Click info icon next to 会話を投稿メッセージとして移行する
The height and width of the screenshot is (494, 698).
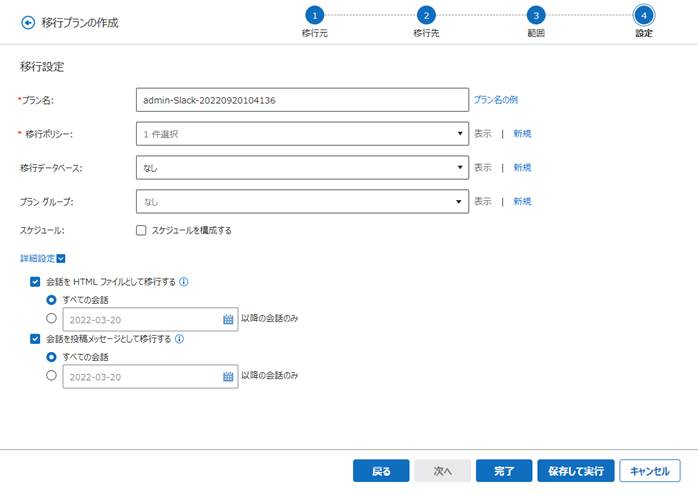179,339
